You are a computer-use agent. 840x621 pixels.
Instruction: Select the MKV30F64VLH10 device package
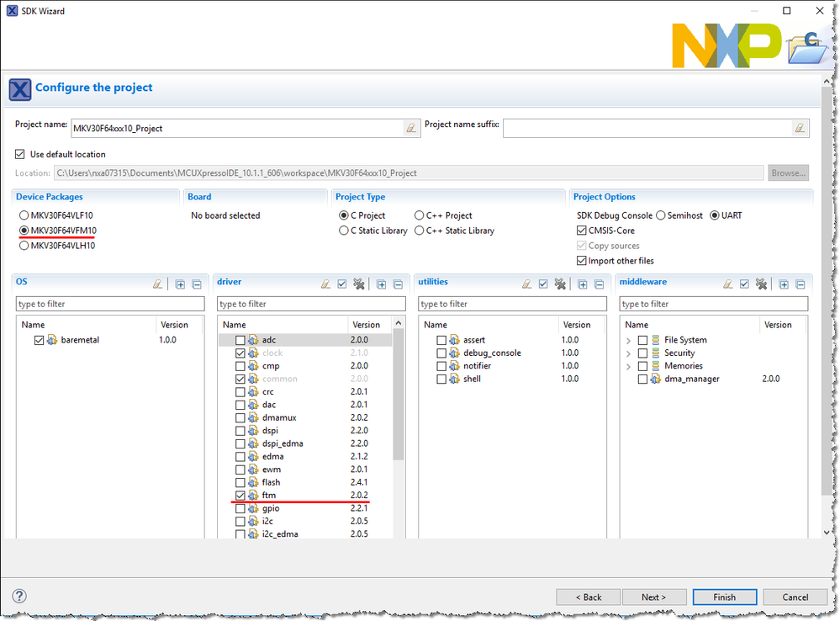(24, 246)
